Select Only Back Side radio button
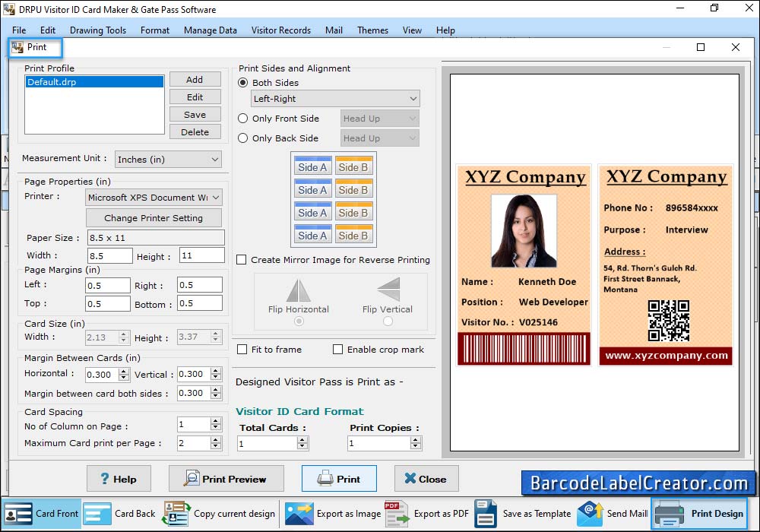Screen dimensions: 760x532 pyautogui.click(x=243, y=138)
